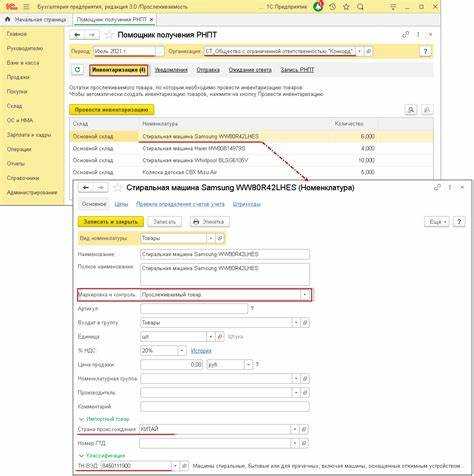Expand the price currency dropdown
The height and width of the screenshot is (476, 474).
click(x=248, y=365)
